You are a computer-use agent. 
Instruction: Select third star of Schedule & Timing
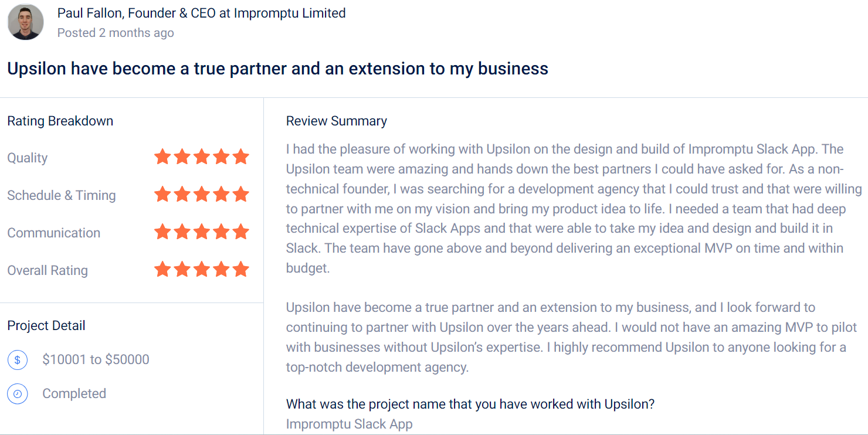[x=202, y=195]
